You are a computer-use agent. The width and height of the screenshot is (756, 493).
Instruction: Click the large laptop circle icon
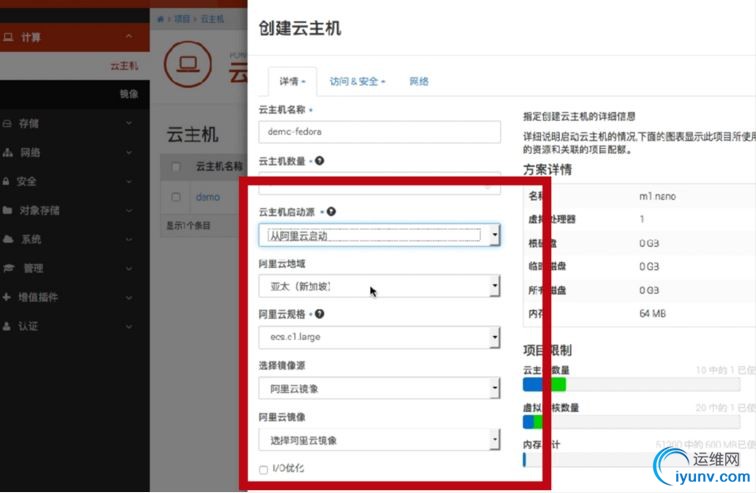click(188, 64)
